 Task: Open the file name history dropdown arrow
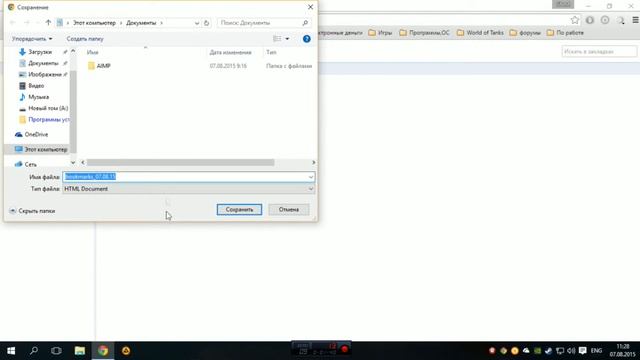click(x=311, y=177)
